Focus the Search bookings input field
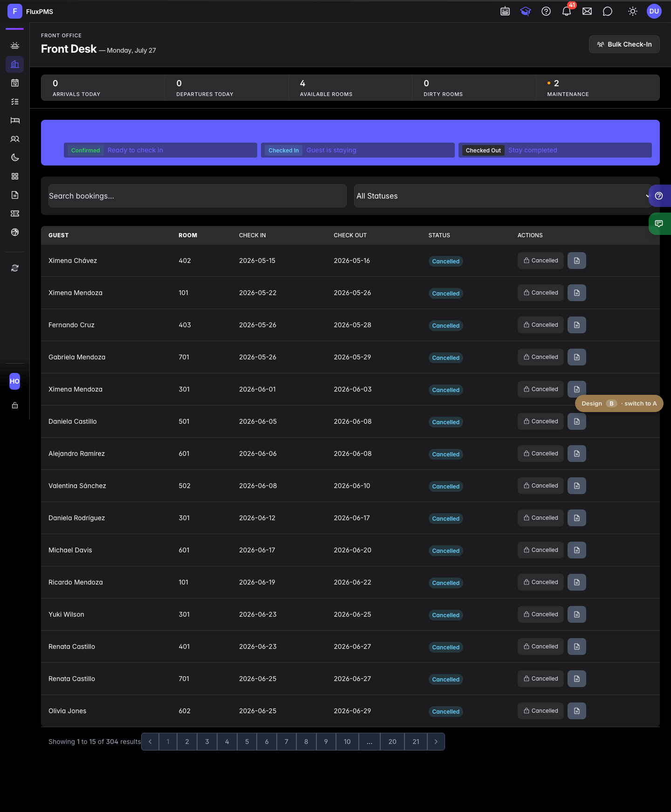Viewport: 671px width, 812px height. pos(198,196)
